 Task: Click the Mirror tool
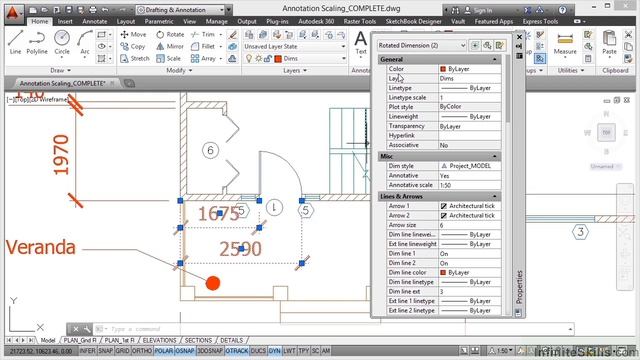[170, 47]
